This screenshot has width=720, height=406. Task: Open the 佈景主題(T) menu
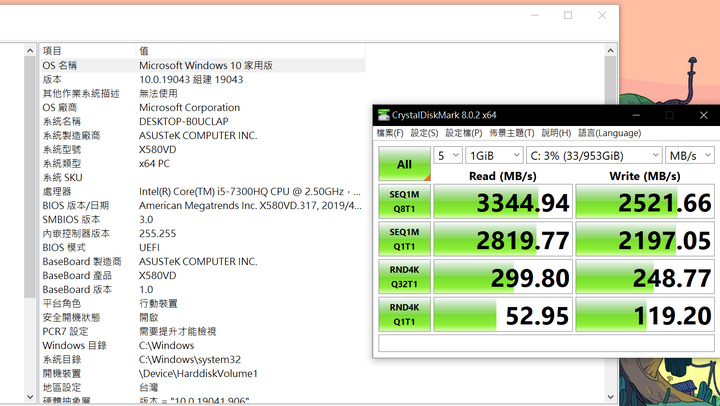[512, 133]
